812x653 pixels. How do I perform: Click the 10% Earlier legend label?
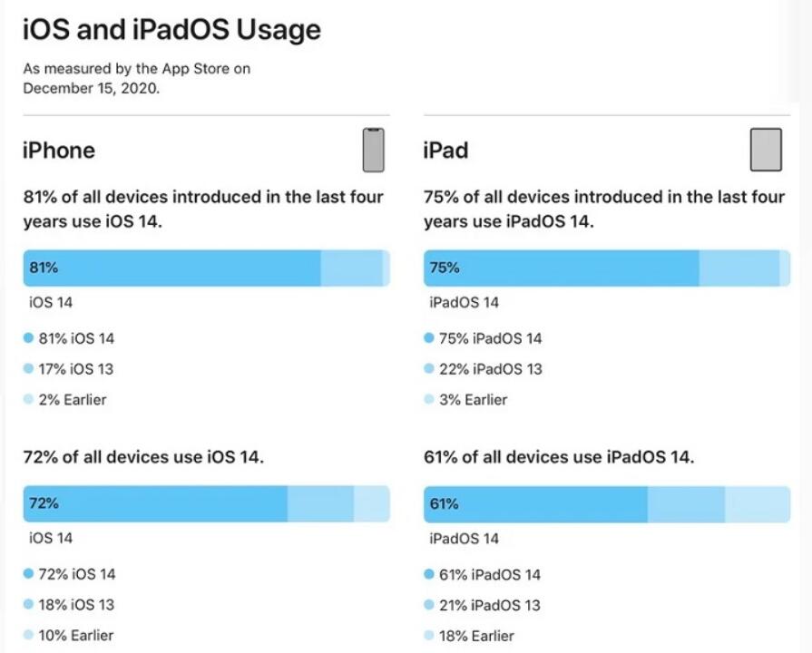(76, 636)
